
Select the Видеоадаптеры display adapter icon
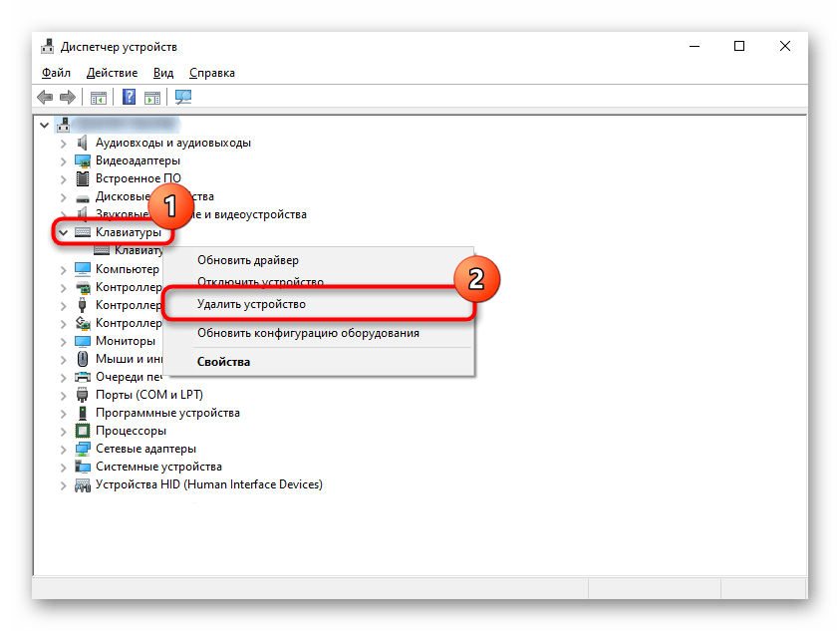pos(83,160)
